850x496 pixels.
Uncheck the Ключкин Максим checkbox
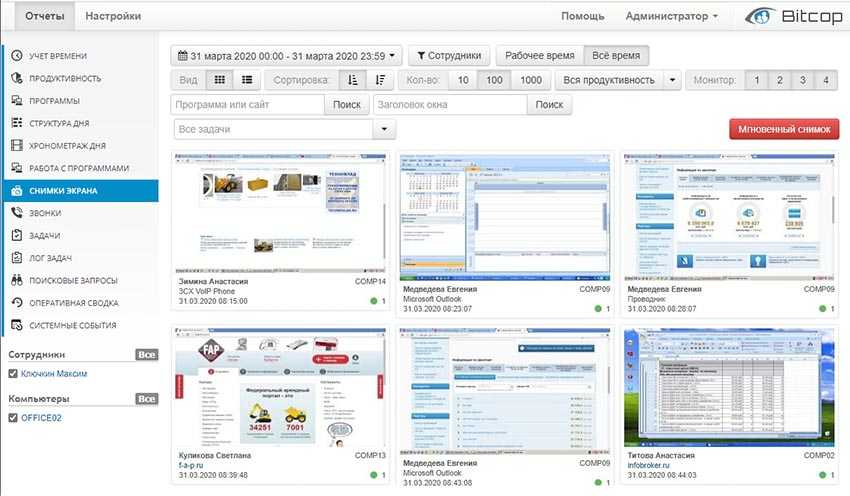click(x=12, y=374)
